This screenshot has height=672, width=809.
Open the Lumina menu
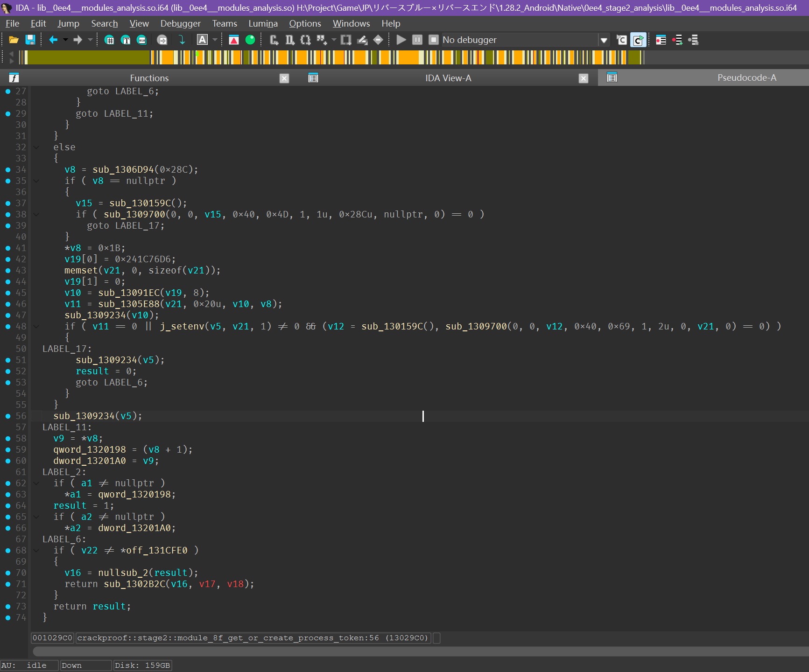[x=263, y=23]
